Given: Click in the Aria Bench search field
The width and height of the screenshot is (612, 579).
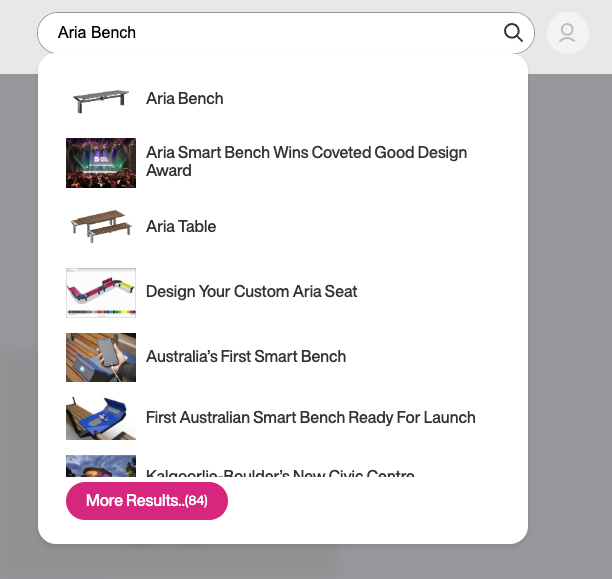Looking at the screenshot, I should (x=270, y=33).
